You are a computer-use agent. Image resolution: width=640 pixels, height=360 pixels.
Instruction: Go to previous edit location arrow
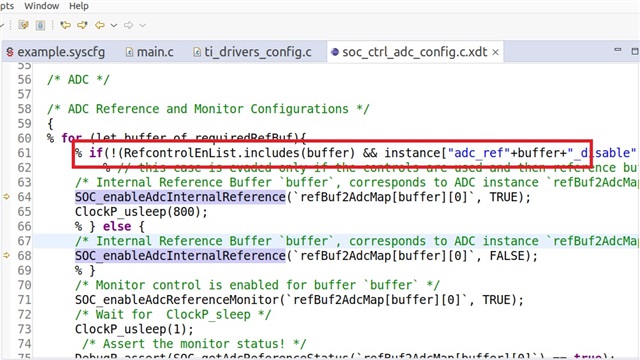(65, 25)
